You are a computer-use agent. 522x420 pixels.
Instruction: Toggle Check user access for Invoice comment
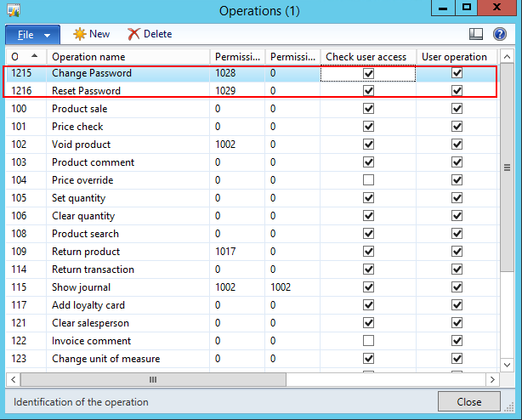(368, 341)
